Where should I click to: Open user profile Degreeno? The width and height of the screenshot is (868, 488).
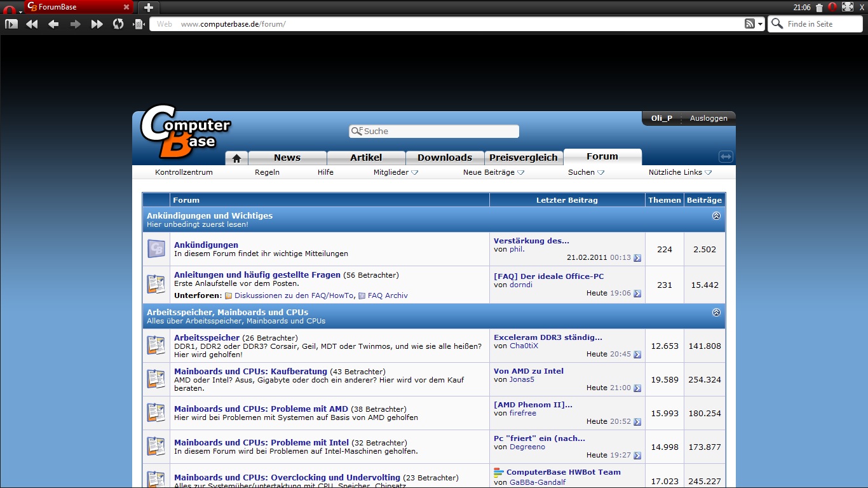[527, 447]
